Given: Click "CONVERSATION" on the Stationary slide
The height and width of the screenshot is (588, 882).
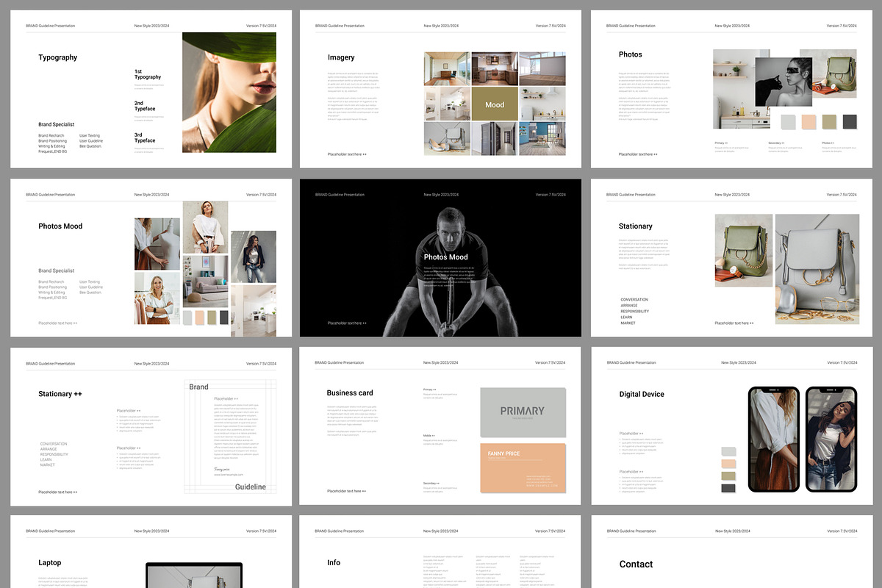Looking at the screenshot, I should click(x=634, y=300).
